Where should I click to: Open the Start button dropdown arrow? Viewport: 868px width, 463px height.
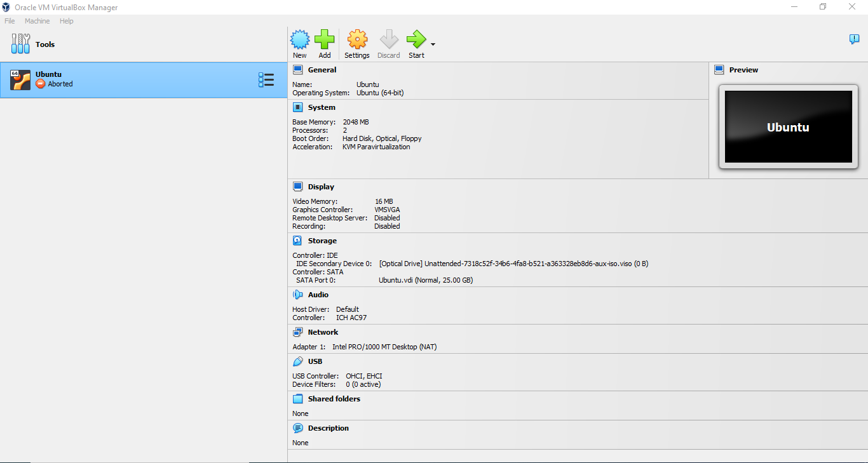pos(433,44)
